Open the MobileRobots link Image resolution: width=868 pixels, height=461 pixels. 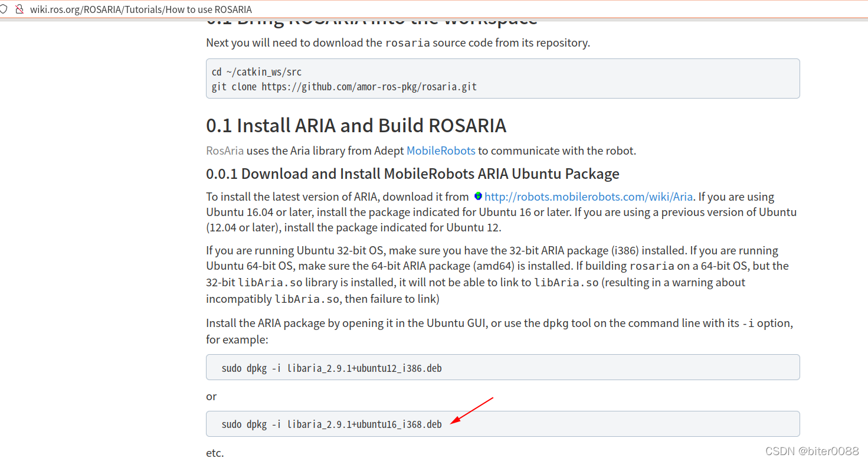click(x=441, y=151)
